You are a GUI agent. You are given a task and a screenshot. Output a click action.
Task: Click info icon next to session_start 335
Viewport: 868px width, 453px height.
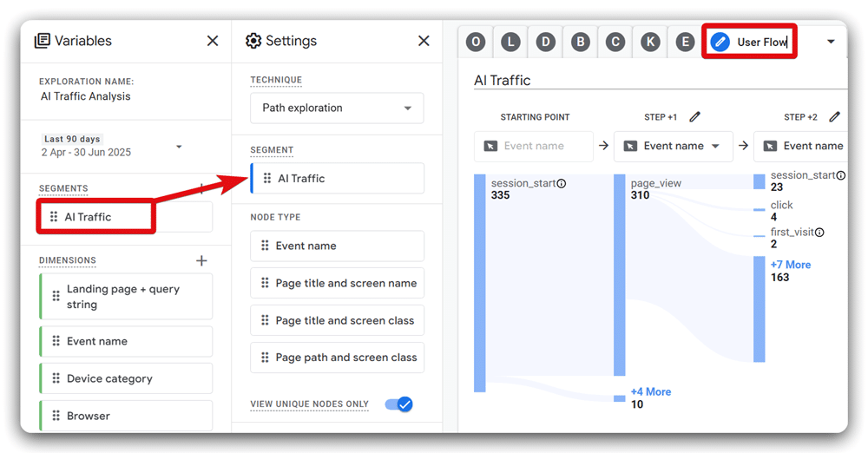[x=562, y=183]
